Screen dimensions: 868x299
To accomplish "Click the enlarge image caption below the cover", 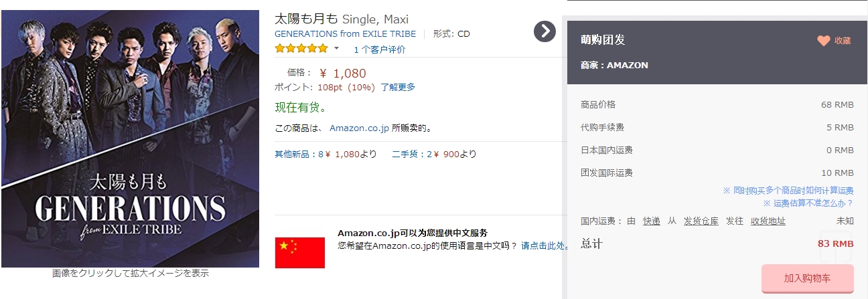I will 131,273.
